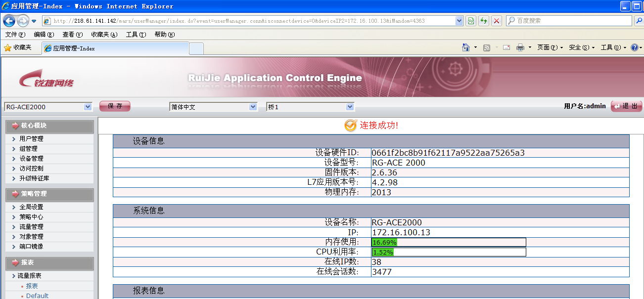Open the address bar URL dropdown

460,21
